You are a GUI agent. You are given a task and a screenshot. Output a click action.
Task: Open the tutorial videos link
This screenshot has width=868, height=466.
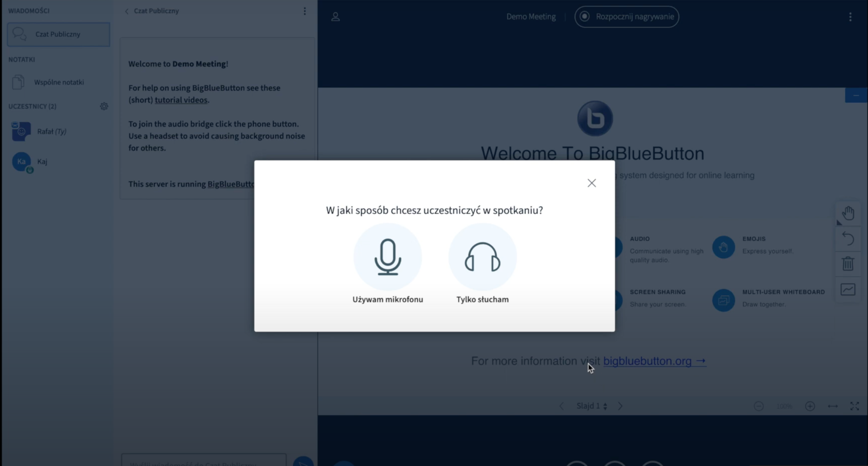[181, 100]
